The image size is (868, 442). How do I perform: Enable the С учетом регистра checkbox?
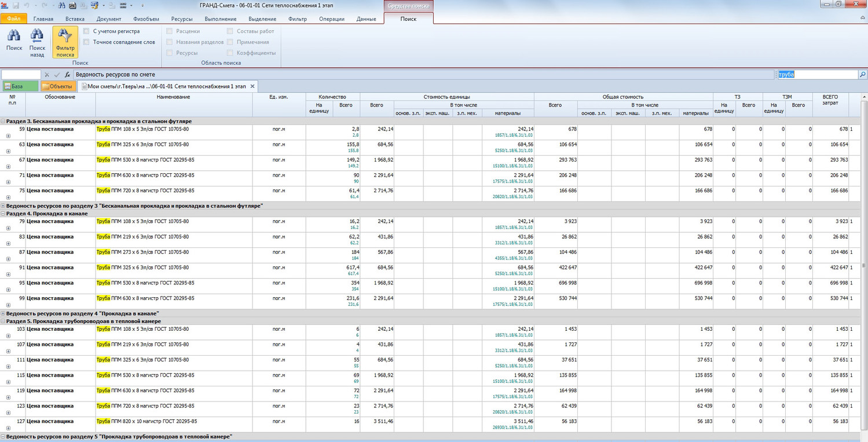coord(86,31)
